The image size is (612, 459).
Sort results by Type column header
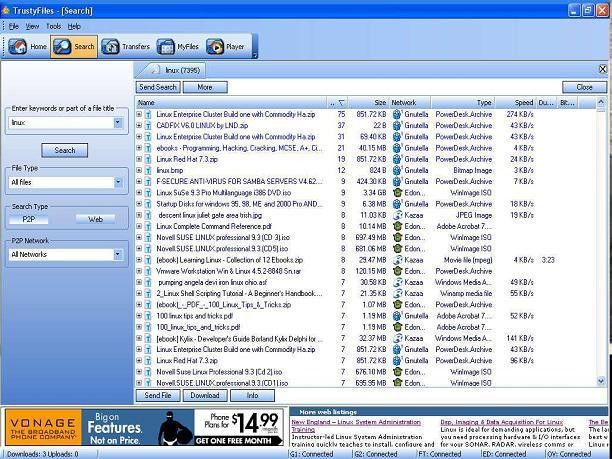point(463,103)
